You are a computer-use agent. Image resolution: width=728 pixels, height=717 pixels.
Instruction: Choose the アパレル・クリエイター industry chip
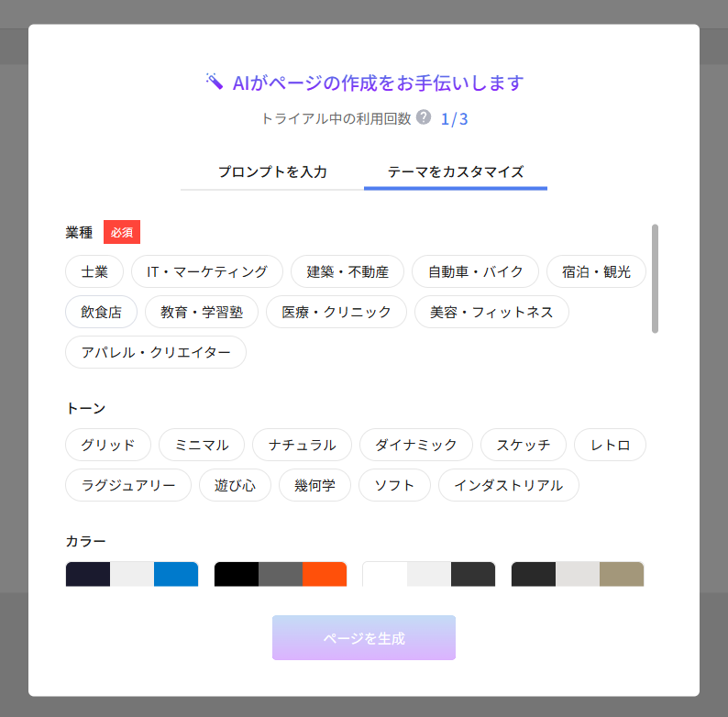coord(156,352)
